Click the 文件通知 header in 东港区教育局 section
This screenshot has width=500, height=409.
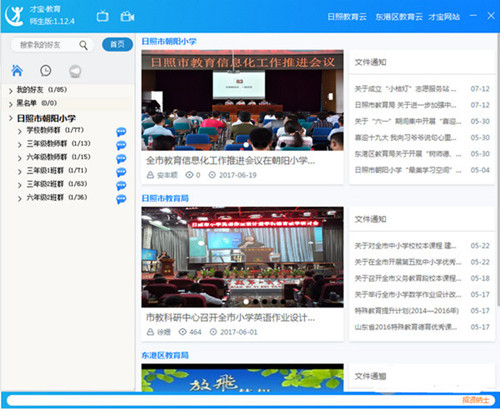coord(370,376)
